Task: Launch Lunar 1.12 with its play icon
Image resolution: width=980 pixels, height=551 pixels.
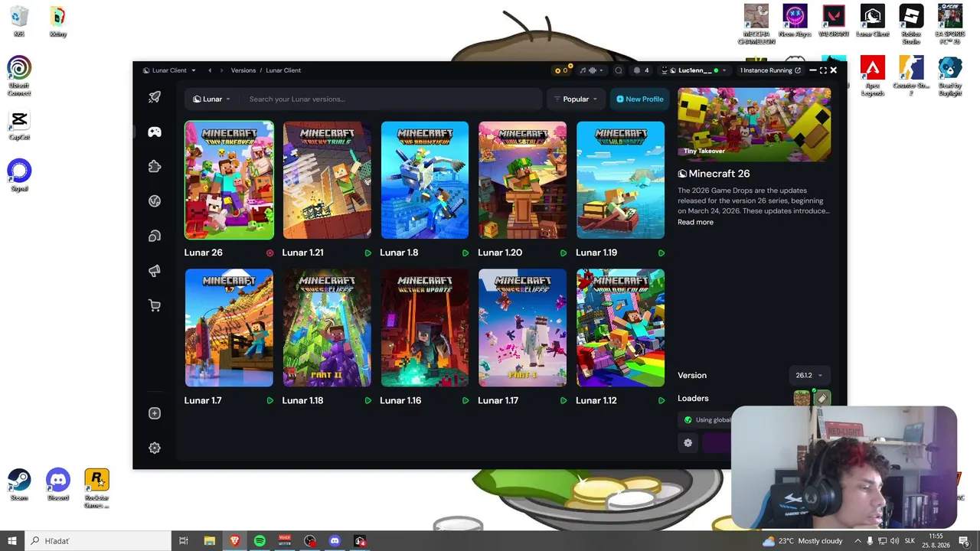Action: pyautogui.click(x=661, y=400)
